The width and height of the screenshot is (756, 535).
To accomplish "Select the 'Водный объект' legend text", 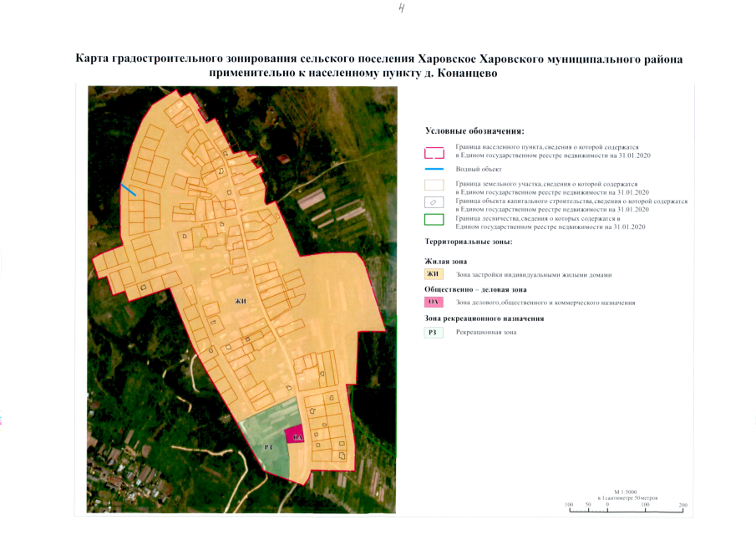I will [x=479, y=169].
